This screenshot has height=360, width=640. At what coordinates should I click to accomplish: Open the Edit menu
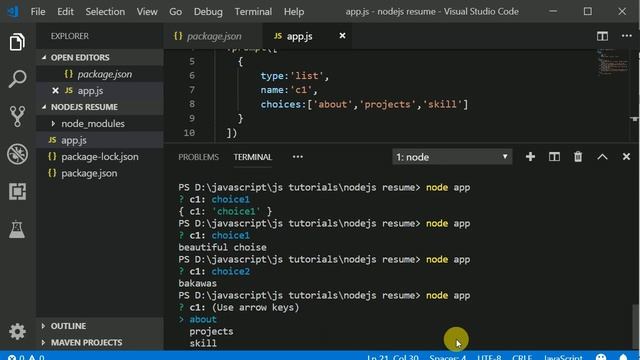pyautogui.click(x=65, y=12)
